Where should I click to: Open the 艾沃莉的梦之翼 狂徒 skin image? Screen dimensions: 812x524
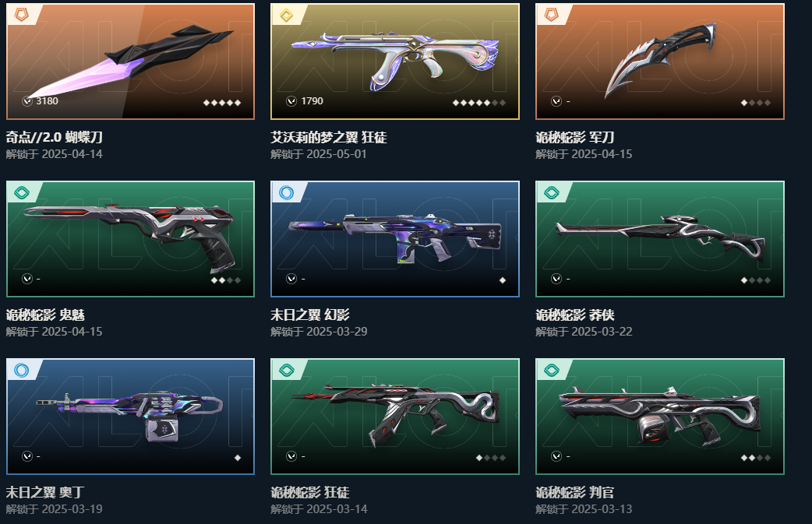(x=395, y=62)
